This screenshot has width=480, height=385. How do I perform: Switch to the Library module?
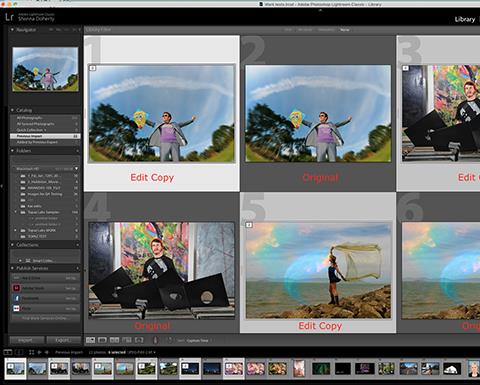pyautogui.click(x=465, y=19)
